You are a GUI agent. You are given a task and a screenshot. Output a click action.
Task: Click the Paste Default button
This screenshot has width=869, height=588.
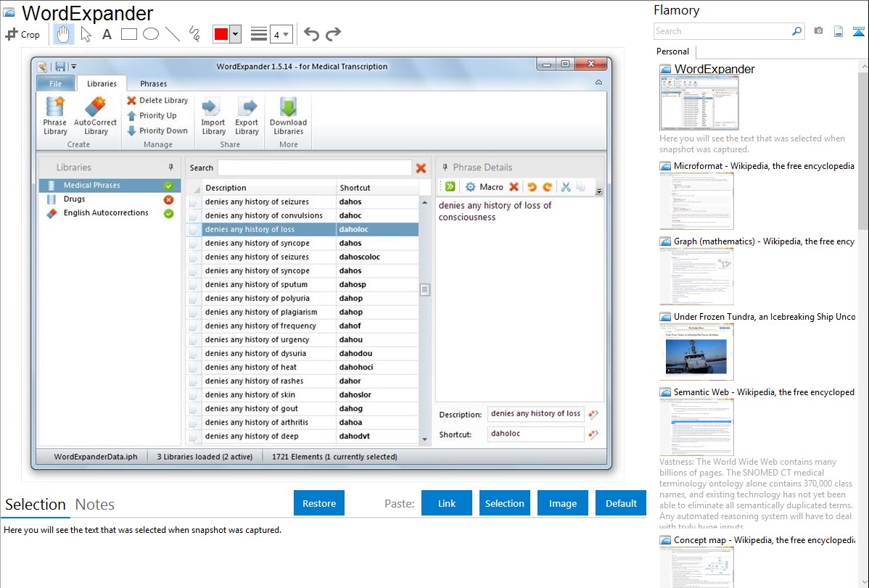[621, 503]
